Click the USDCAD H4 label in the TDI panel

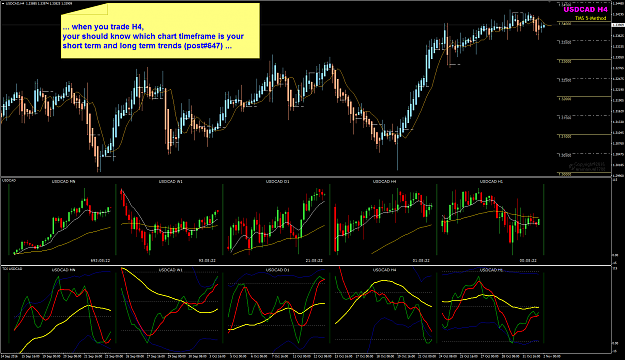pos(384,270)
